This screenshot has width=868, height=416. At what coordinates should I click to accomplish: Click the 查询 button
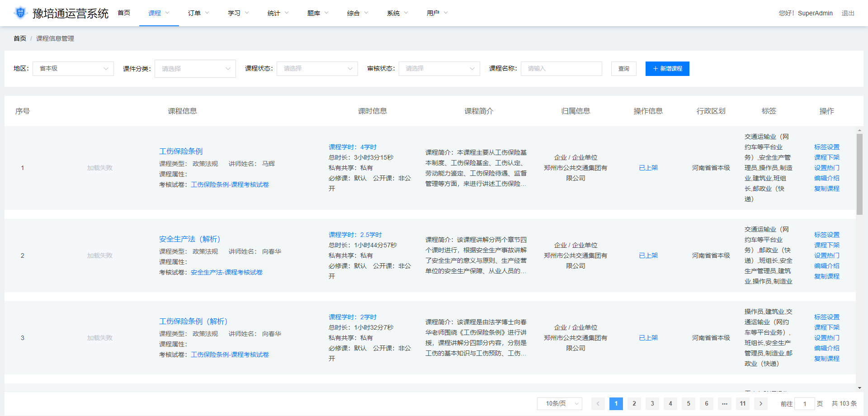(x=624, y=69)
